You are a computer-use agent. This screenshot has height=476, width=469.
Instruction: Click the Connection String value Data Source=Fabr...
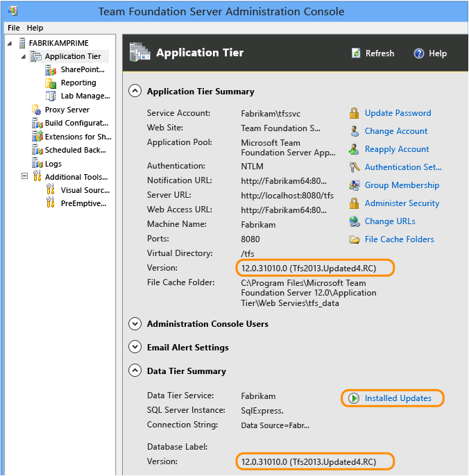pyautogui.click(x=275, y=425)
